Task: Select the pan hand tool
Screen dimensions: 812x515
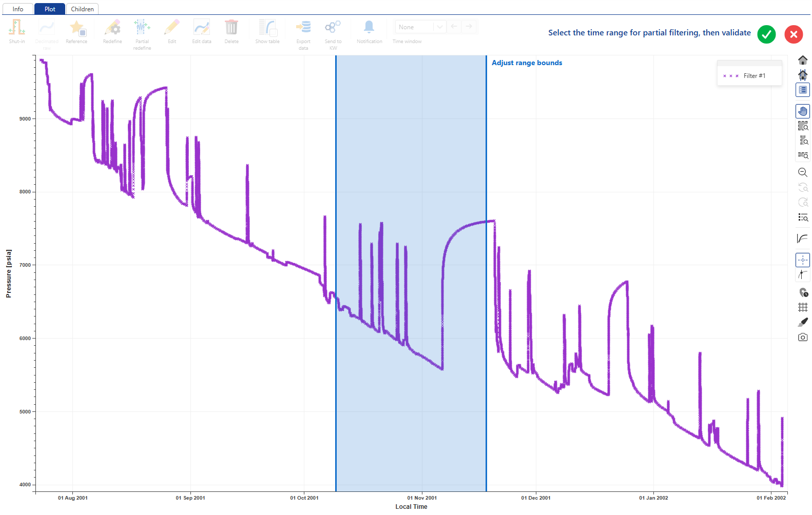Action: [803, 111]
